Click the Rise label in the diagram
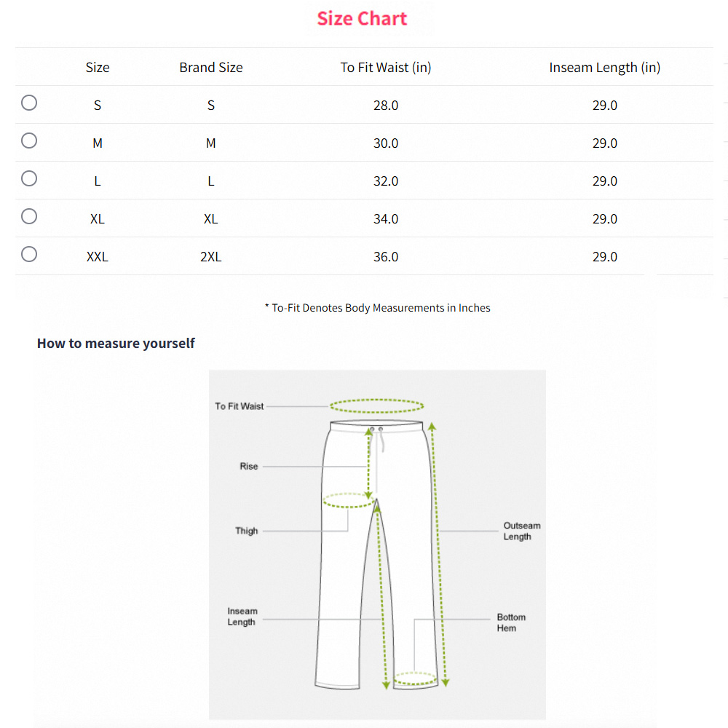The height and width of the screenshot is (728, 728). 249,466
